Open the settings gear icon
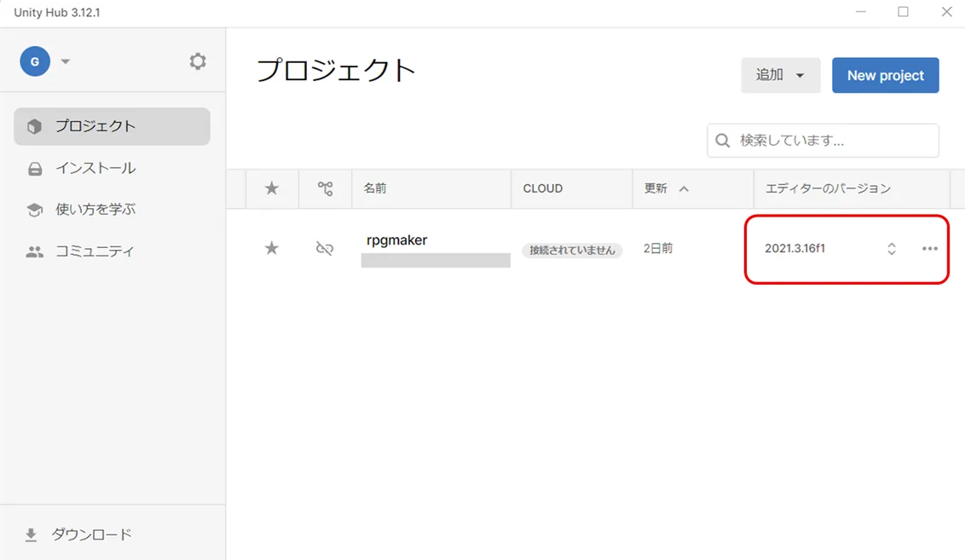This screenshot has width=965, height=560. click(x=198, y=61)
